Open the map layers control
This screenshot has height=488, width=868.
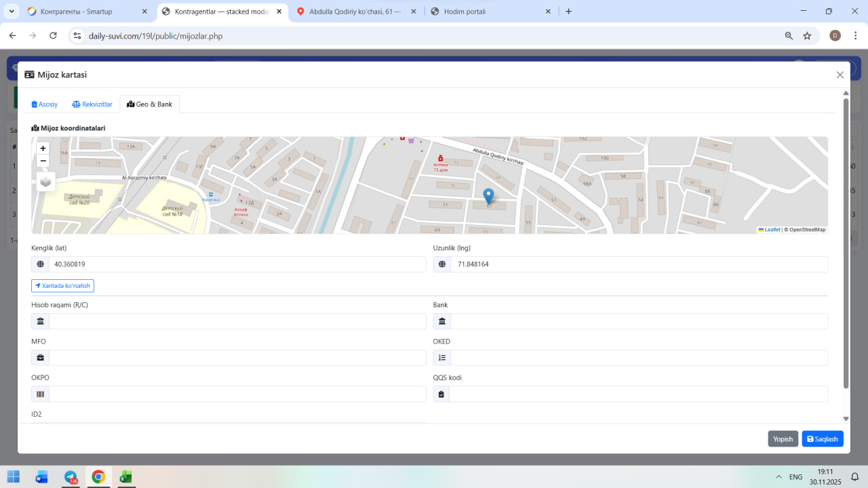tap(45, 182)
